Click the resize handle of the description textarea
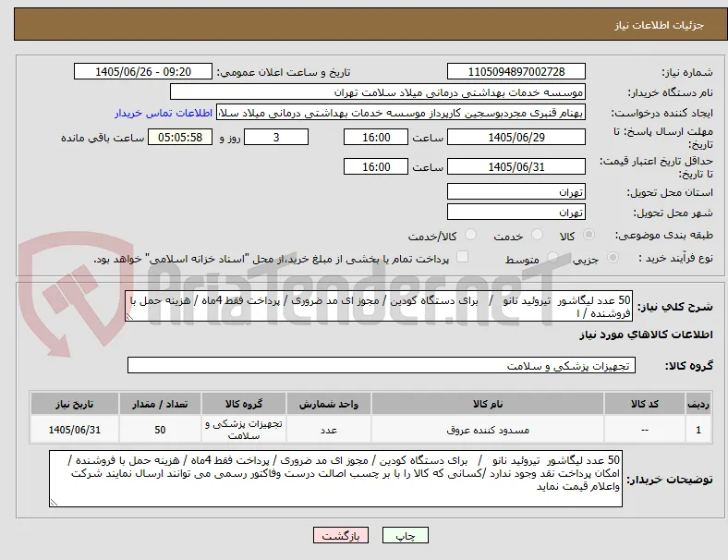 [x=129, y=317]
